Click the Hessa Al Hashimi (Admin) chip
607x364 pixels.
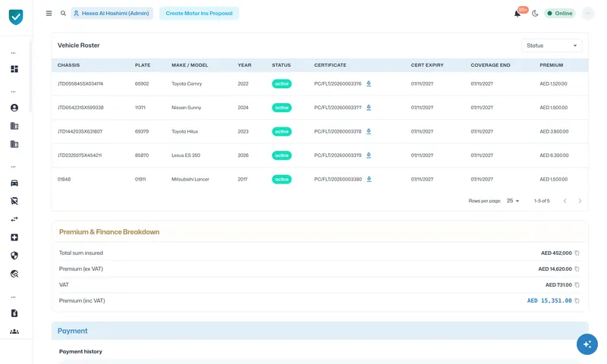112,13
